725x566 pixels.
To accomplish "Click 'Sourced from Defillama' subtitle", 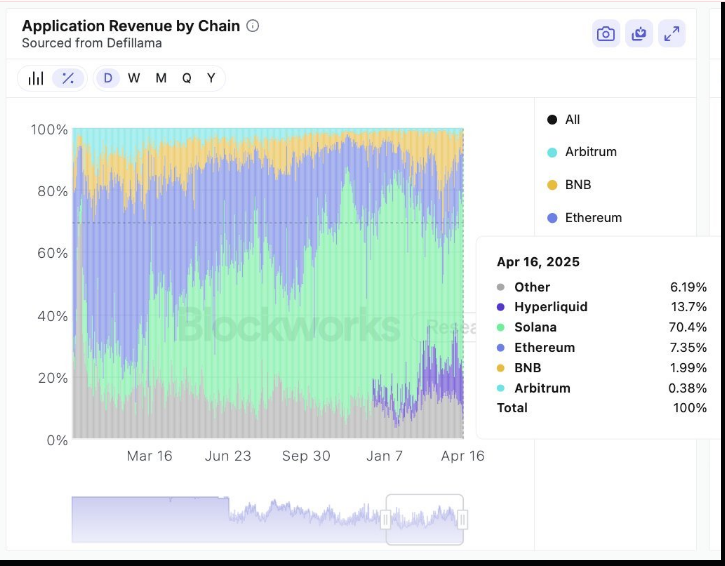I will [x=92, y=43].
